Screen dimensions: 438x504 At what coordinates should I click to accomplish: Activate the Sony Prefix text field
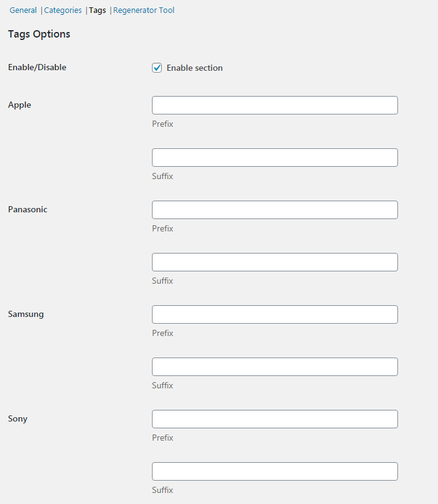pos(275,419)
